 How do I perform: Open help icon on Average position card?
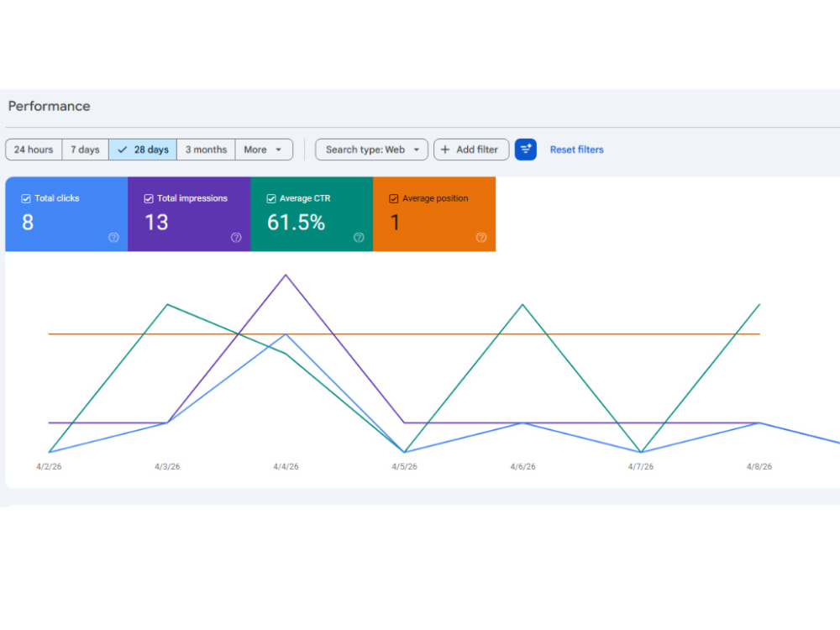coord(481,238)
